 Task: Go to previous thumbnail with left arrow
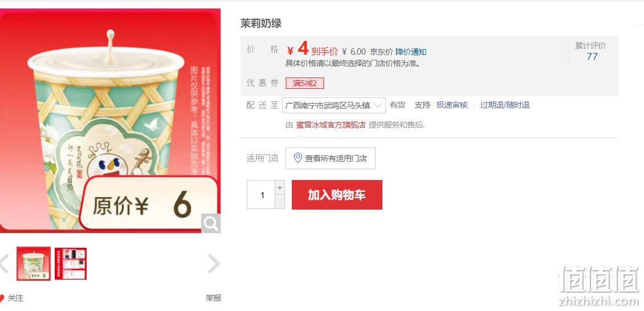coord(3,263)
